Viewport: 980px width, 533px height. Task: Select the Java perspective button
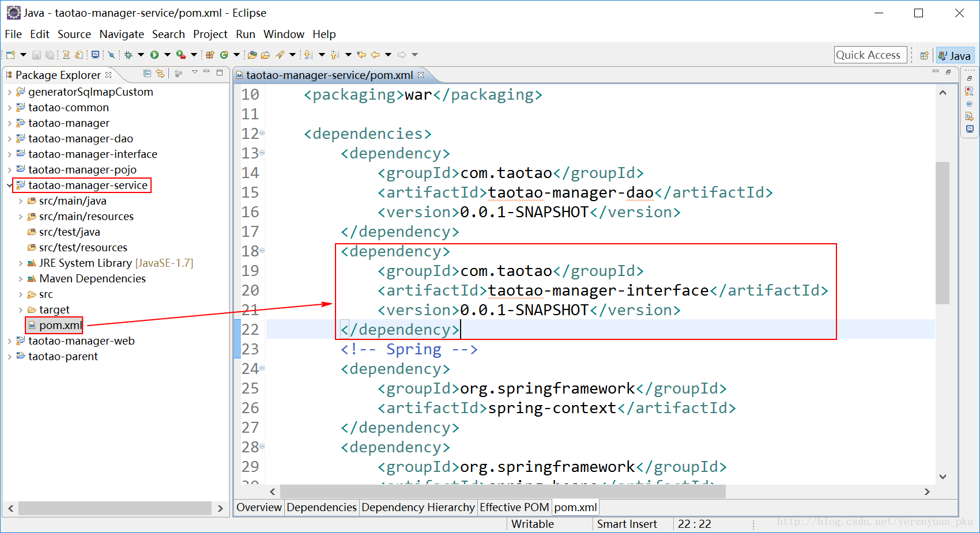click(x=955, y=55)
